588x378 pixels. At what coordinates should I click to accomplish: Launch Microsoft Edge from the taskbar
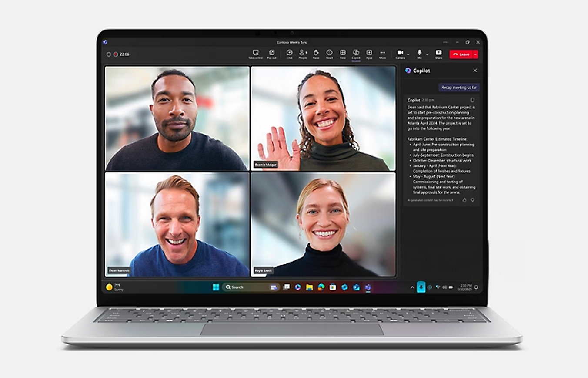point(321,287)
